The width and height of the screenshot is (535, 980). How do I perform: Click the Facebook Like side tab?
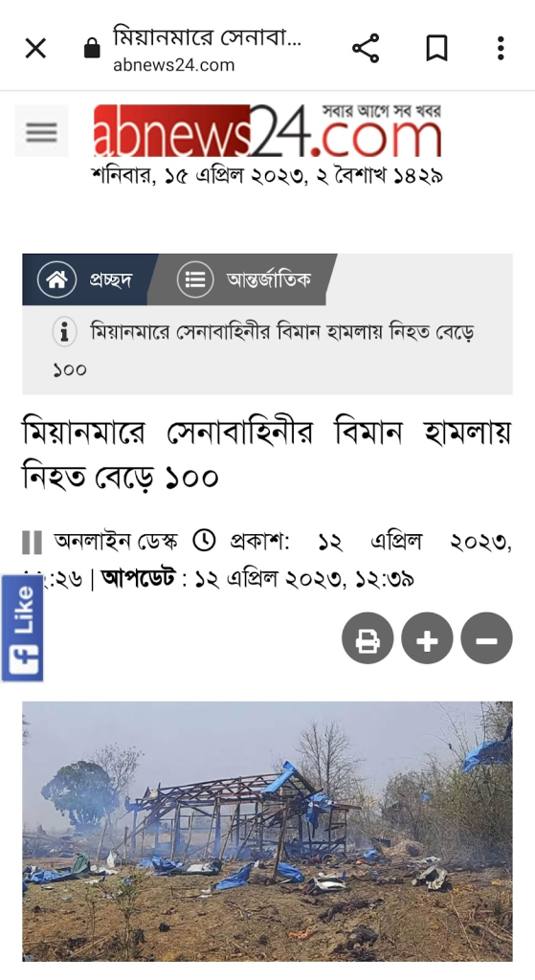pos(23,628)
